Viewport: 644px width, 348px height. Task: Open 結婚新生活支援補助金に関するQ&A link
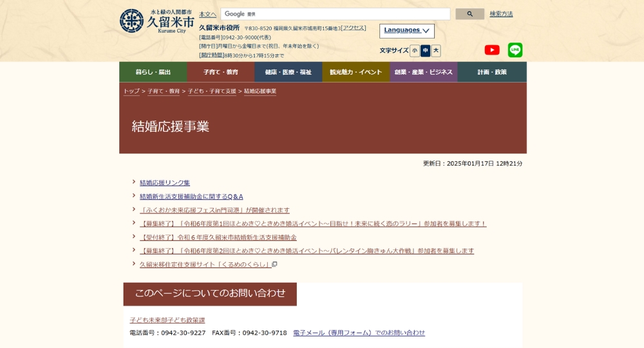click(x=191, y=197)
